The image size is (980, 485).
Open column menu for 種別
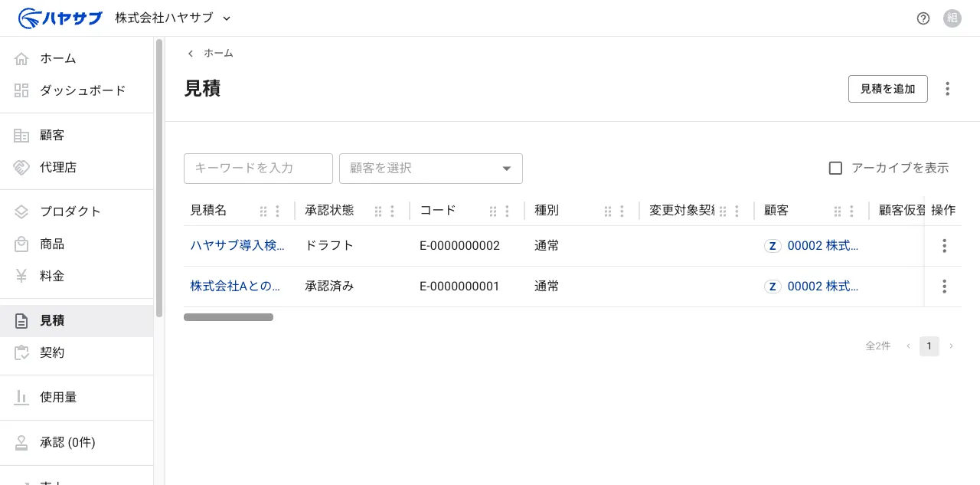tap(622, 211)
